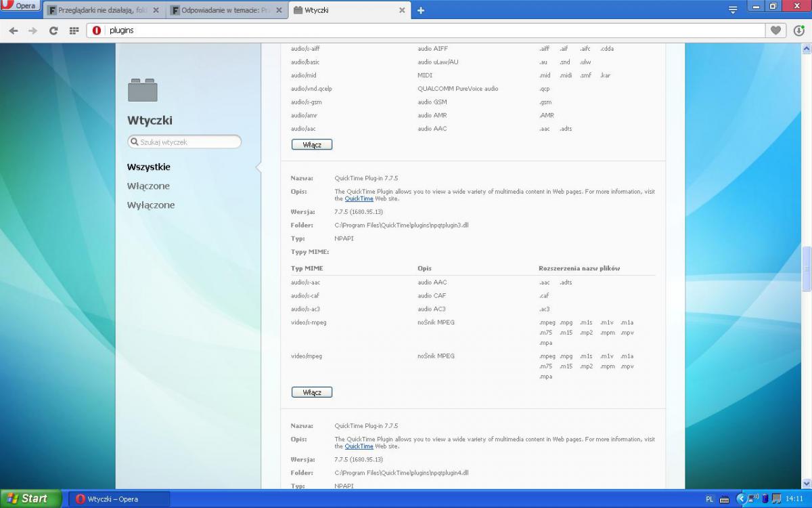Click the Opera badge in the address bar
Viewport: 812px width, 508px height.
click(97, 30)
